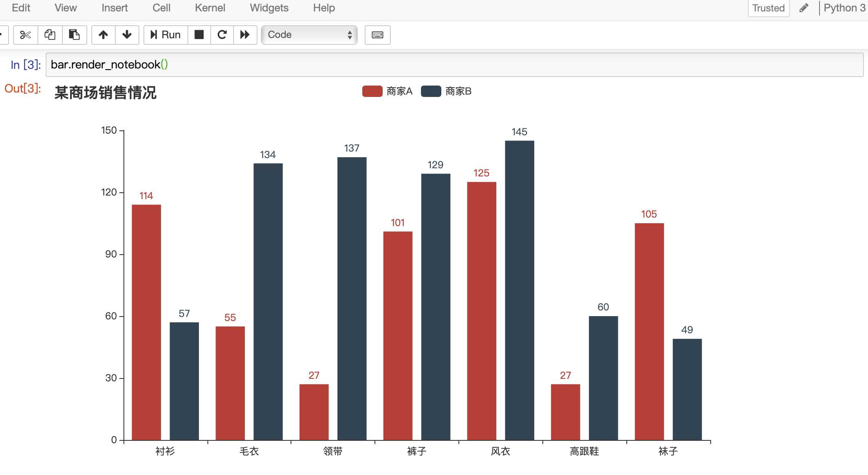Run the current cell
This screenshot has height=475, width=868.
pyautogui.click(x=165, y=35)
